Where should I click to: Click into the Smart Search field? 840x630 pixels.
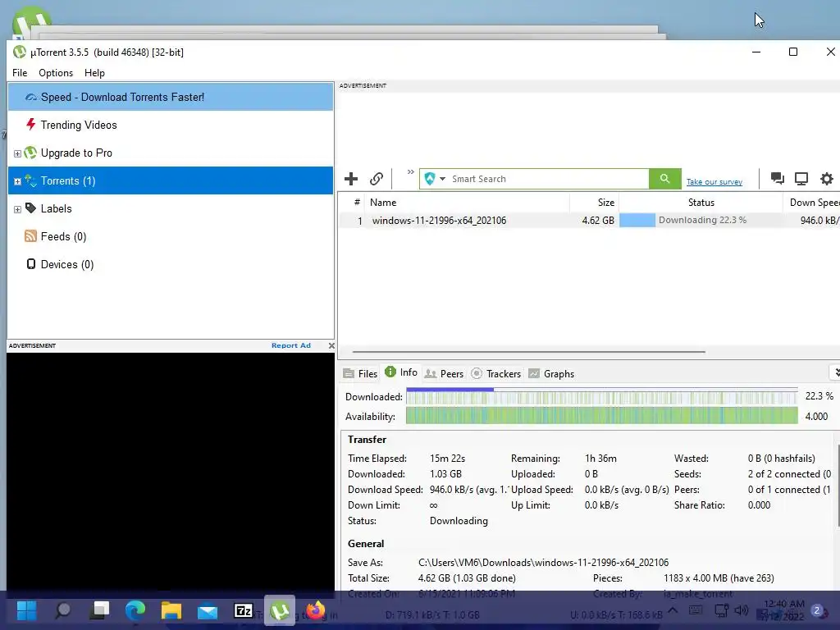[549, 179]
